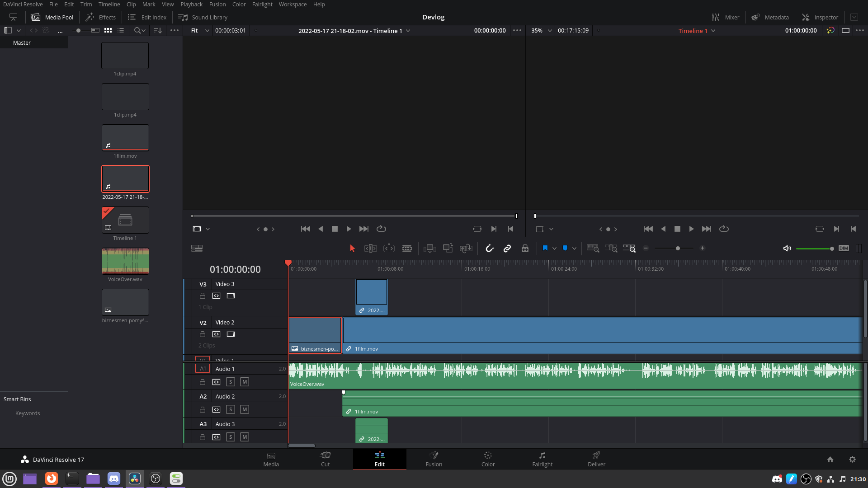This screenshot has height=488, width=868.
Task: Open the Mixer panel
Action: pyautogui.click(x=726, y=17)
